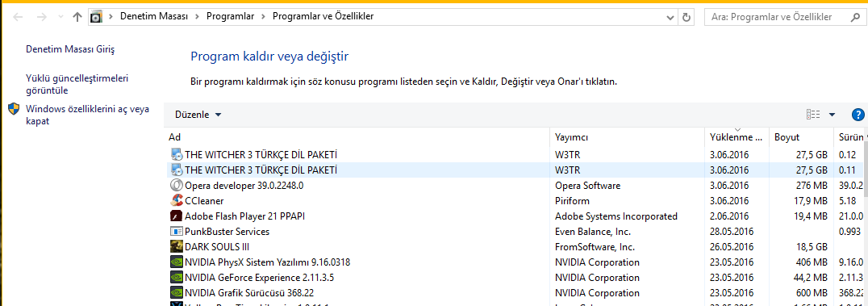868x306 pixels.
Task: Expand the more view options arrow
Action: click(x=832, y=115)
